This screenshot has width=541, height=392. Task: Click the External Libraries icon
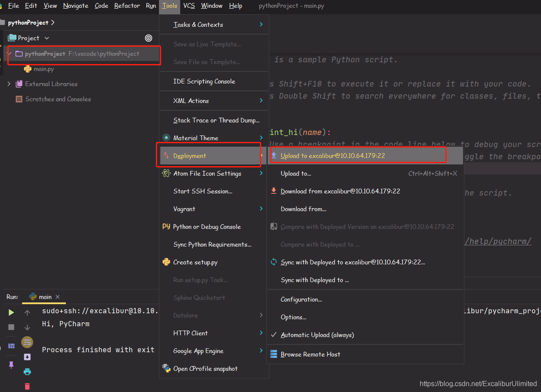pos(19,84)
